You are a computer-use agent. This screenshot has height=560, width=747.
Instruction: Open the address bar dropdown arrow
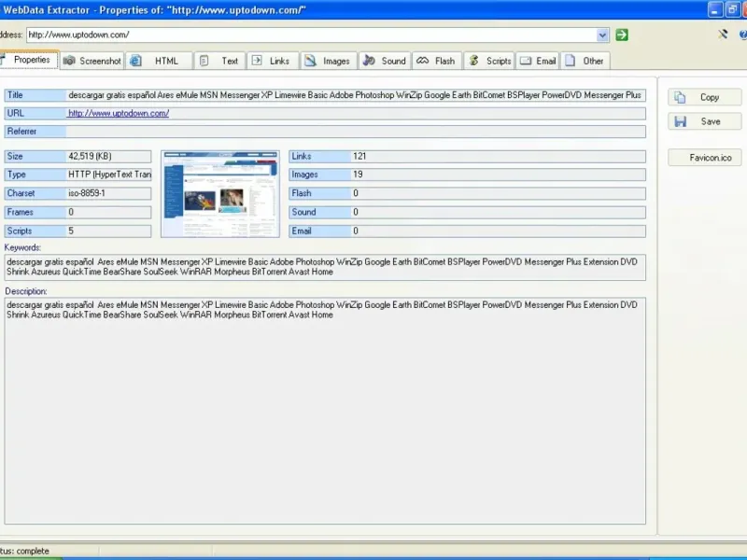point(602,35)
